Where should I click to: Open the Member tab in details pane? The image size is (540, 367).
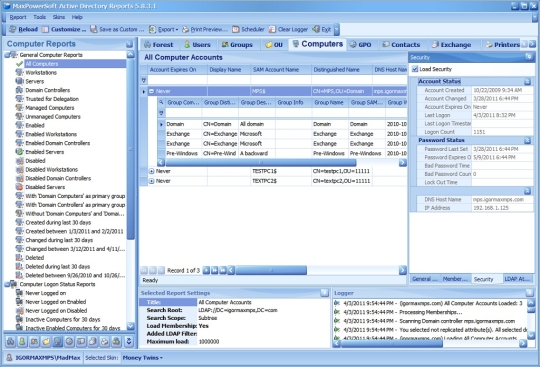[455, 279]
